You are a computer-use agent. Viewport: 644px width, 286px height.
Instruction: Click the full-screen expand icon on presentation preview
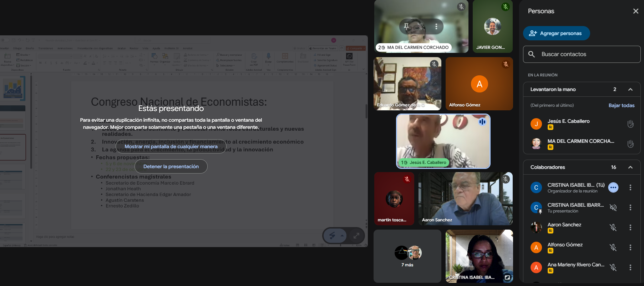[356, 236]
